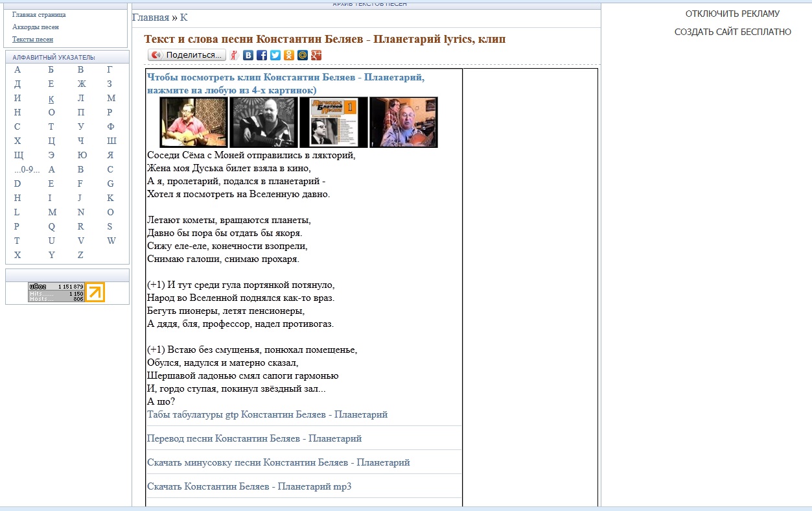Open the Поделиться... share menu
The image size is (812, 511).
187,55
